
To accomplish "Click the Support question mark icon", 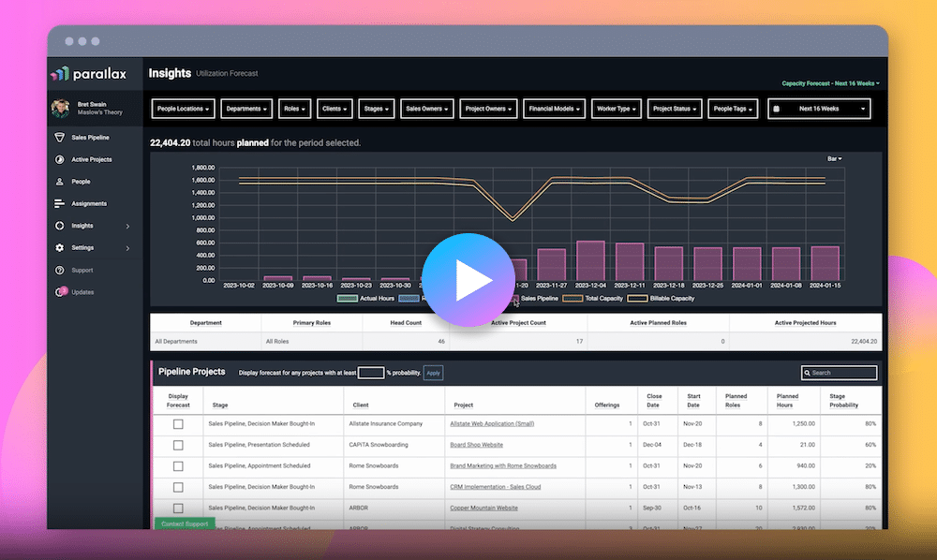I will pos(59,270).
